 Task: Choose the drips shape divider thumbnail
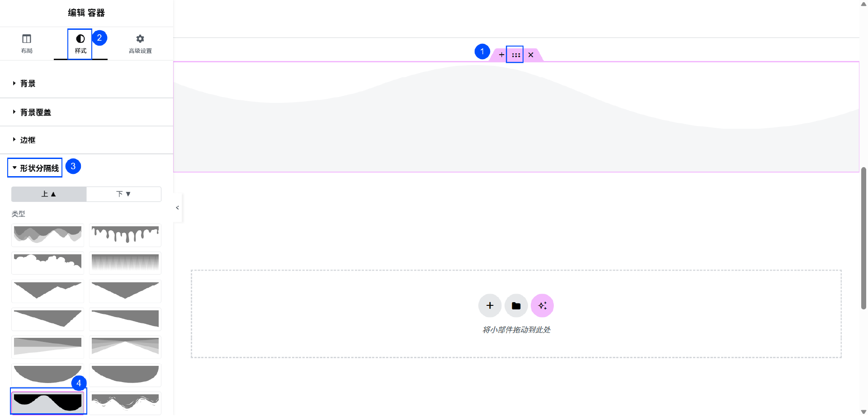pos(125,235)
